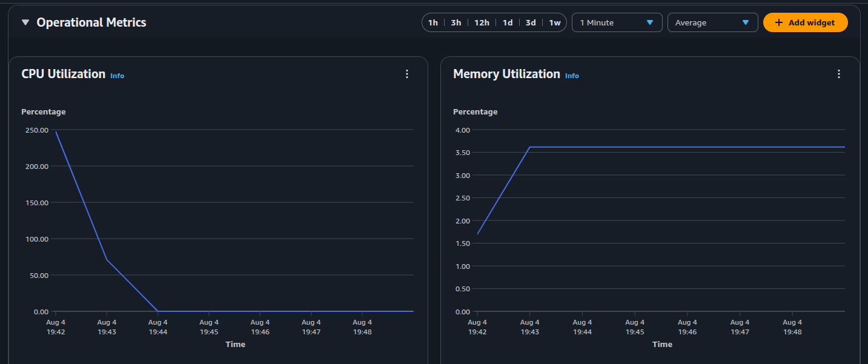The image size is (868, 364).
Task: Open the Average statistic dropdown
Action: pos(712,22)
